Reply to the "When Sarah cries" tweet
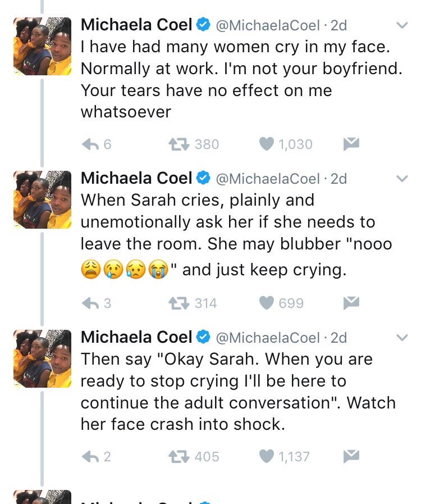Screen dimensions: 421x504 coord(90,303)
